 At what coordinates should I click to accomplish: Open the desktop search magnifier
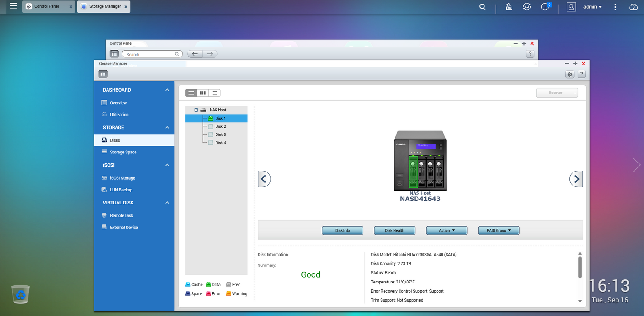tap(483, 7)
